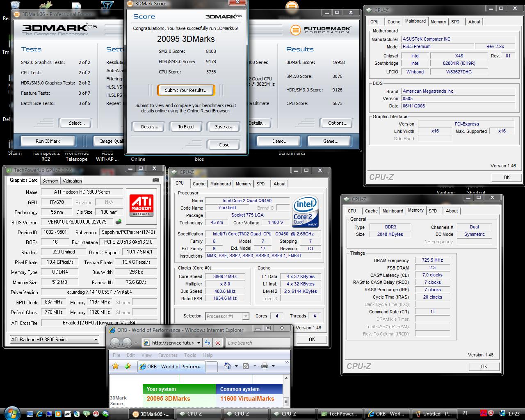Open the Favorites Center star icon
The height and width of the screenshot is (420, 525).
tap(116, 366)
